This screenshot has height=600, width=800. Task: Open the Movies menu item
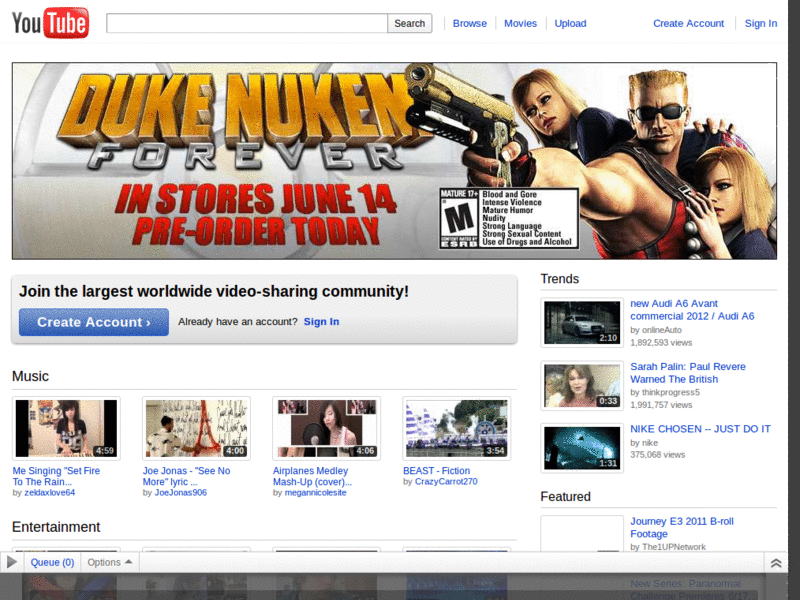pos(520,23)
